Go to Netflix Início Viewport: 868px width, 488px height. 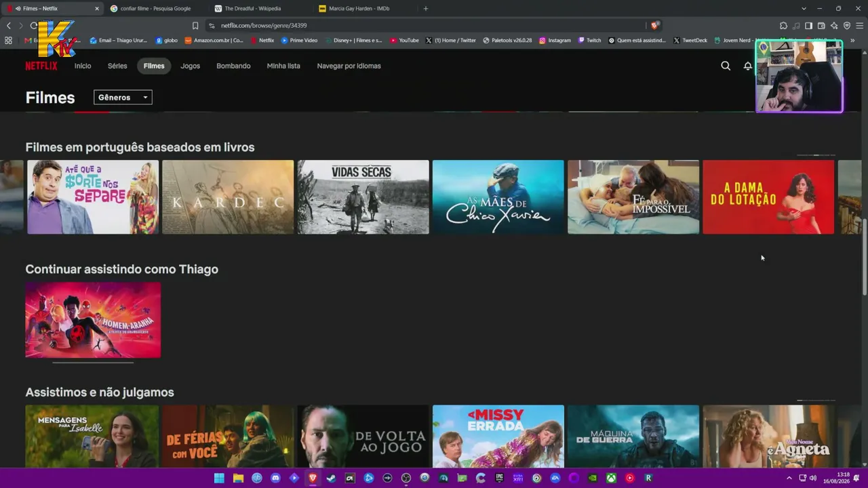(x=83, y=66)
